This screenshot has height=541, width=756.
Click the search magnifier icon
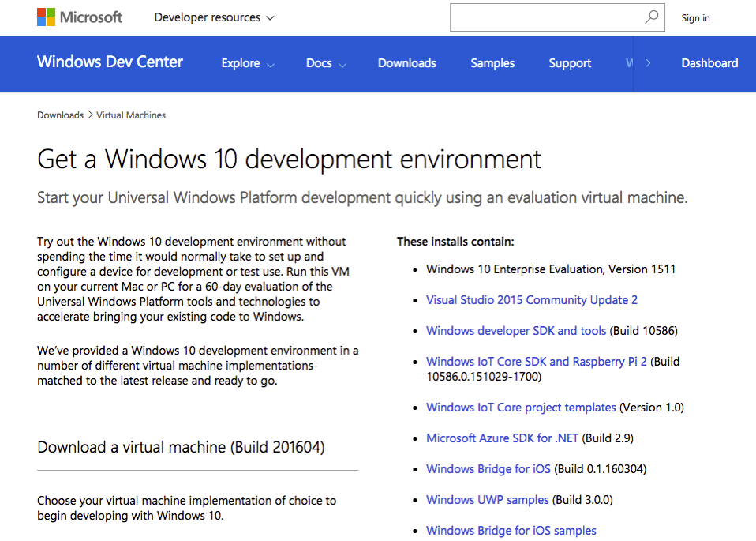(652, 17)
